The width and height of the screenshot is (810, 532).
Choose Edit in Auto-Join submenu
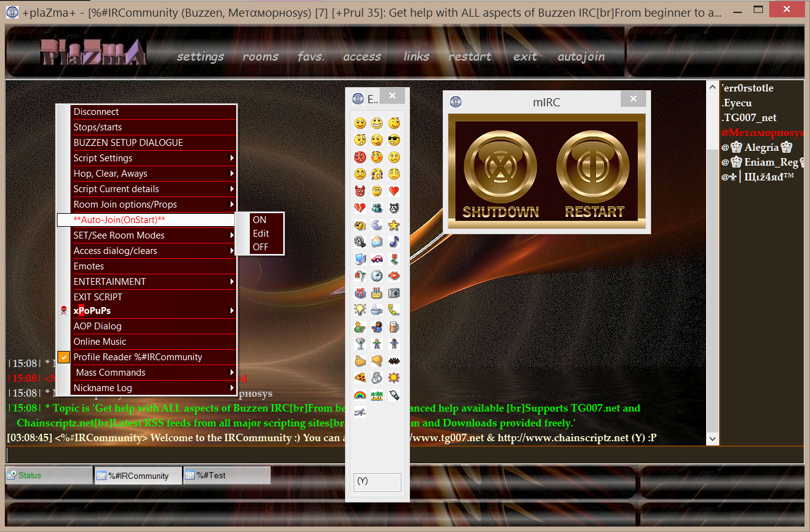[261, 234]
